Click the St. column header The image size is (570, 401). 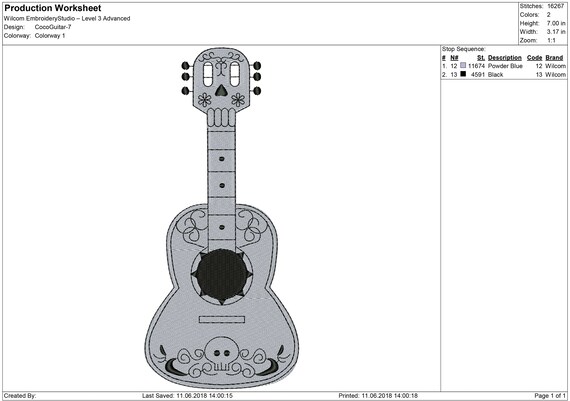click(481, 57)
